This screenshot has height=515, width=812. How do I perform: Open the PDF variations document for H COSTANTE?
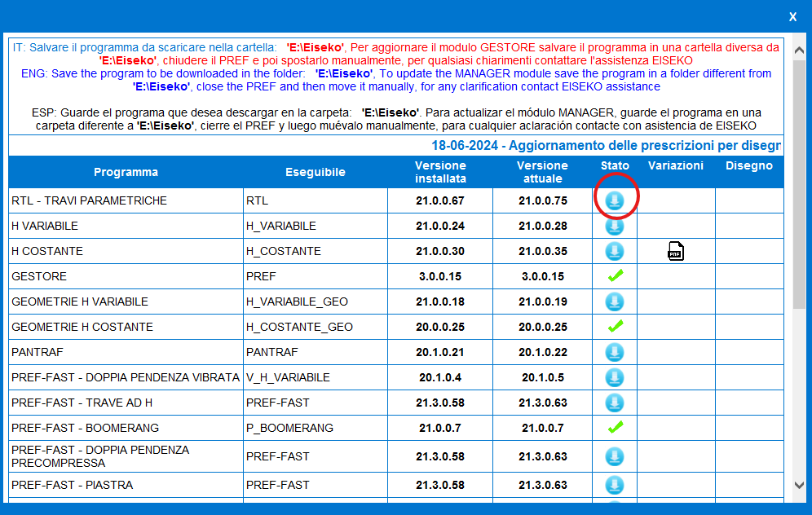pyautogui.click(x=675, y=251)
